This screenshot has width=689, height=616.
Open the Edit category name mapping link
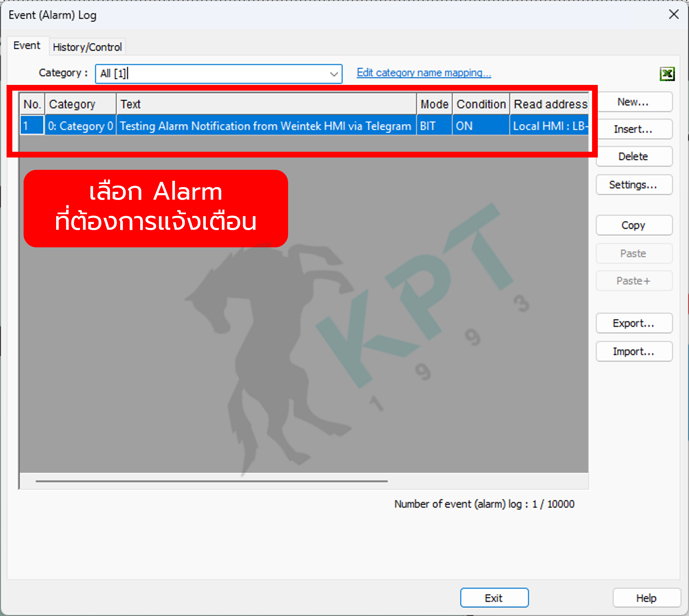tap(424, 72)
